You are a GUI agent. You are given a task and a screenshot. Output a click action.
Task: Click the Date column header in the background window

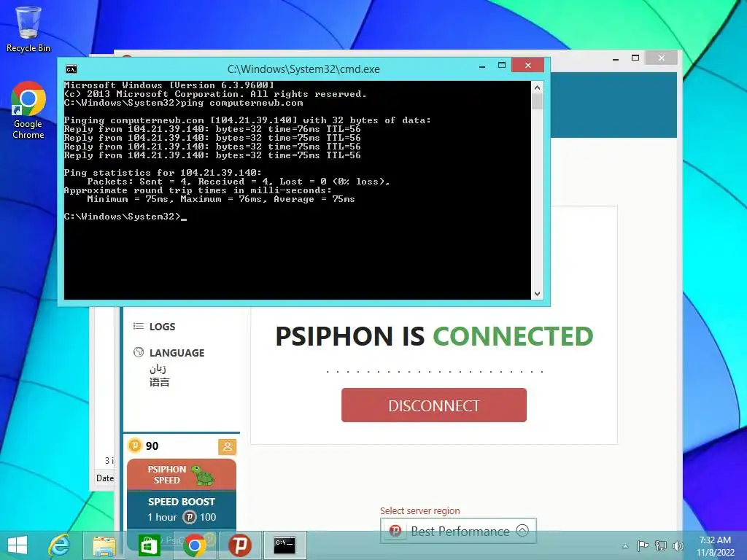coord(105,478)
